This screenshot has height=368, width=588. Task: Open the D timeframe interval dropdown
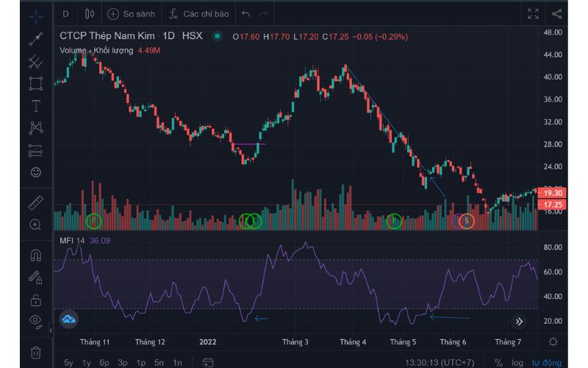click(x=65, y=13)
